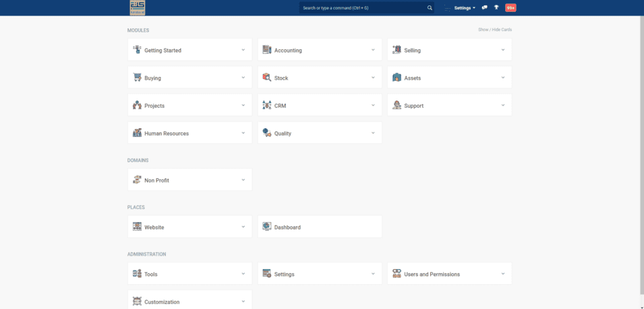Open the Non Profit link
Screen dimensions: 644x309
156,180
